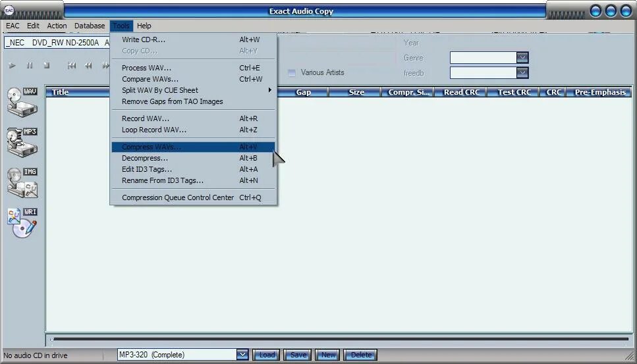Click the Previous track control

pos(72,65)
